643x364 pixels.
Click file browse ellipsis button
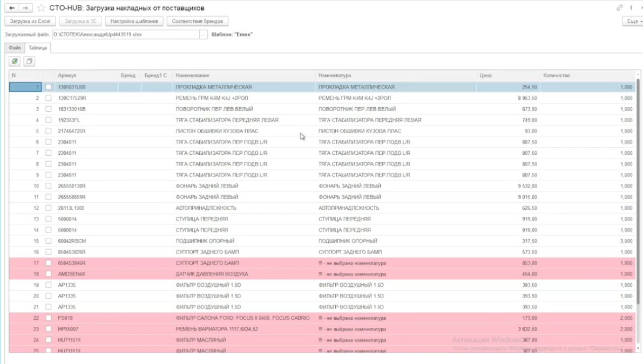coord(203,35)
